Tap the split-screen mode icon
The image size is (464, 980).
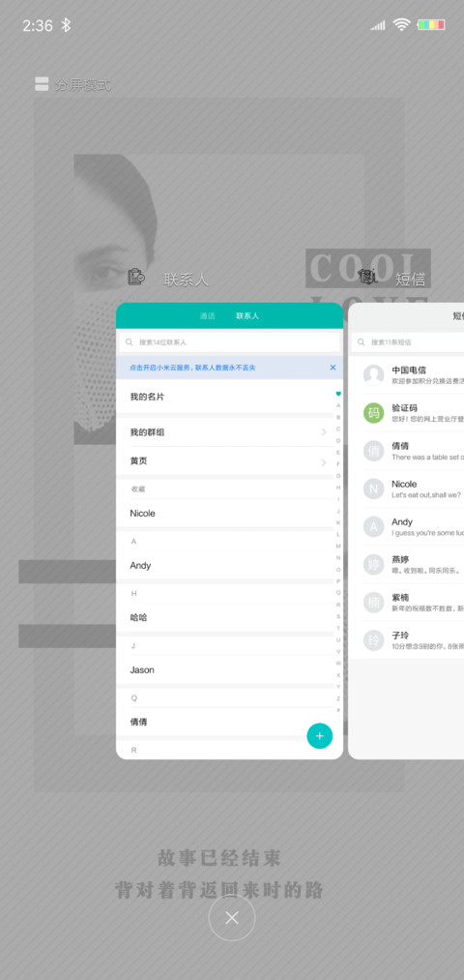tap(42, 84)
